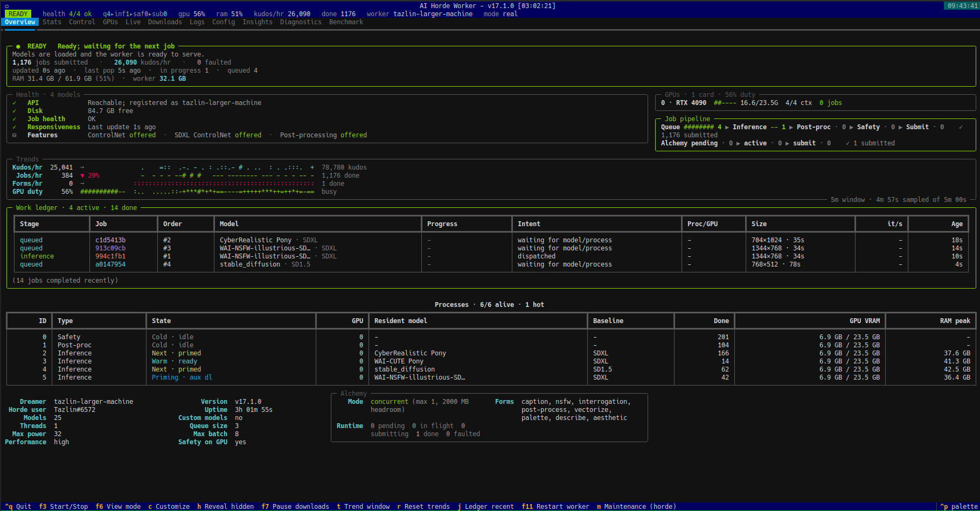Click the 'ControlNet offered' feature text

pyautogui.click(x=122, y=135)
